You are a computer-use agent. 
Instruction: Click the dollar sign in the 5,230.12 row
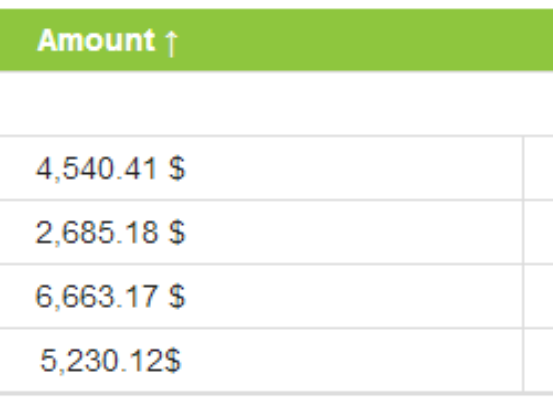pyautogui.click(x=173, y=360)
